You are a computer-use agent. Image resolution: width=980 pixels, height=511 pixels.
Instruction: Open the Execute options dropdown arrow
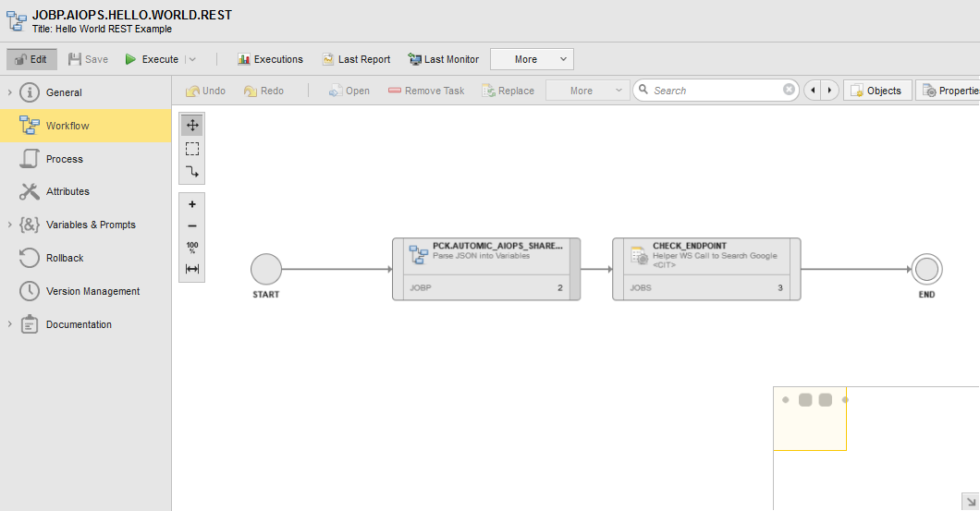192,59
